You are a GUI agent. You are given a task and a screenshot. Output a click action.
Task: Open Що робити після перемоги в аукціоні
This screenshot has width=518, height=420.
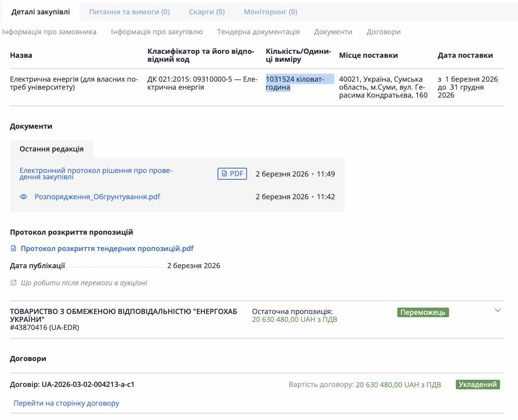point(84,283)
